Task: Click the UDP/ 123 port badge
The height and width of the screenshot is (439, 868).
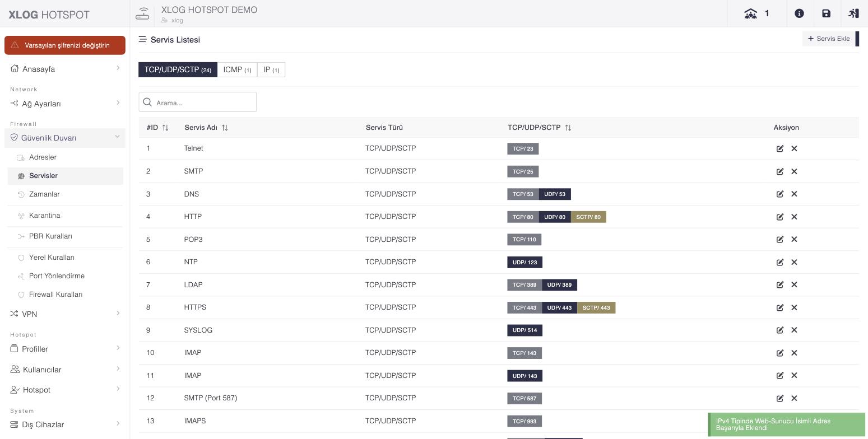Action: click(524, 262)
